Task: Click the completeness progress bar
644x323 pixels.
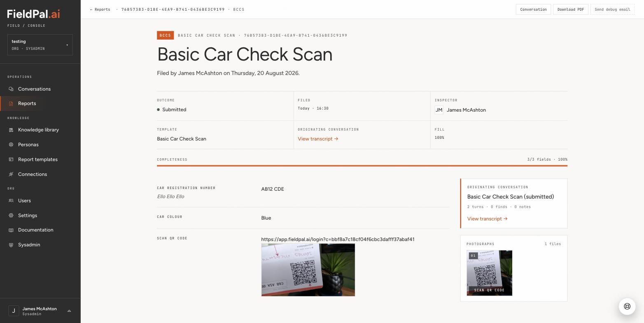Action: (x=362, y=166)
